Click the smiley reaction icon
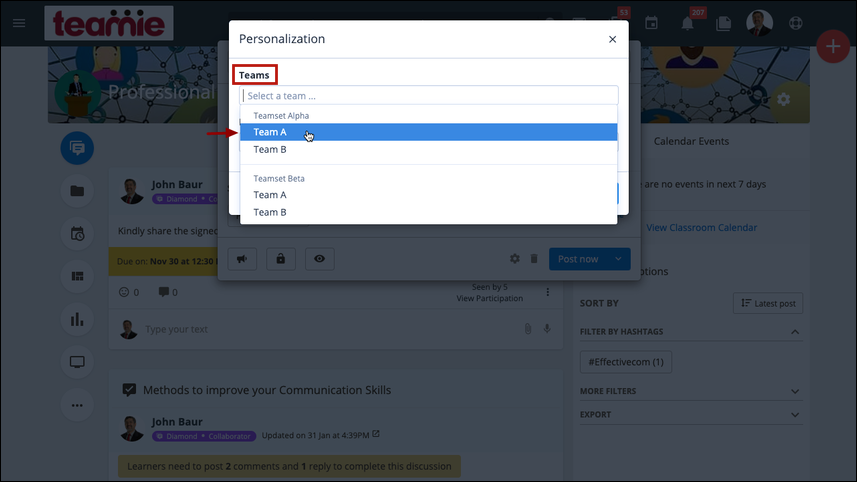 pos(124,292)
